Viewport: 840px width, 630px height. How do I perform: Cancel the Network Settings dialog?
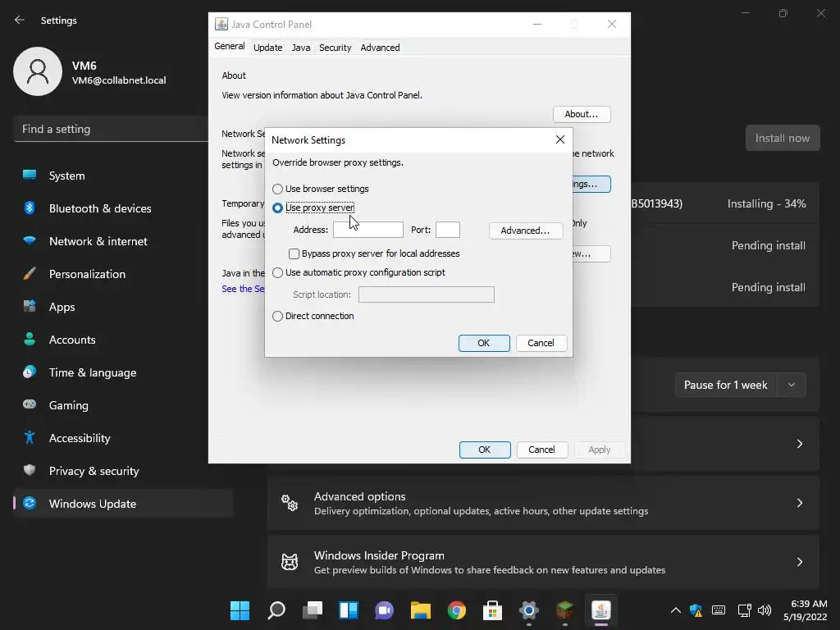[541, 343]
